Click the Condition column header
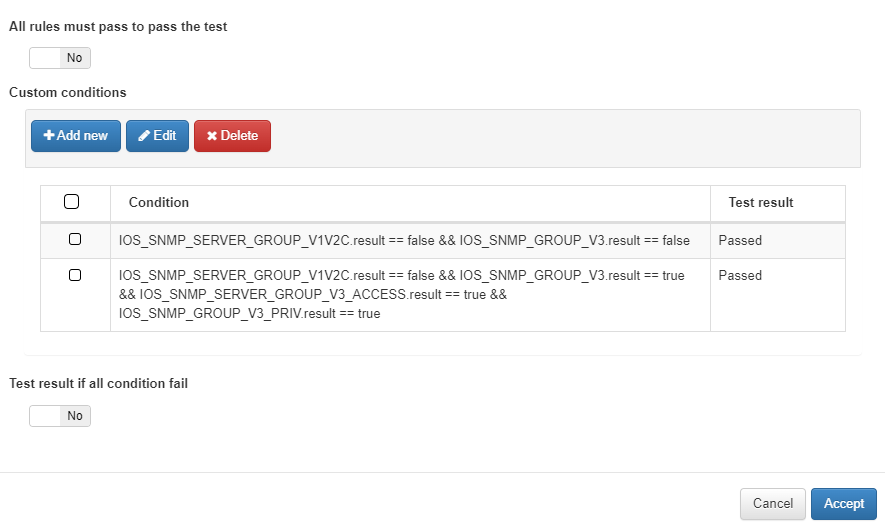The width and height of the screenshot is (885, 529). click(159, 202)
